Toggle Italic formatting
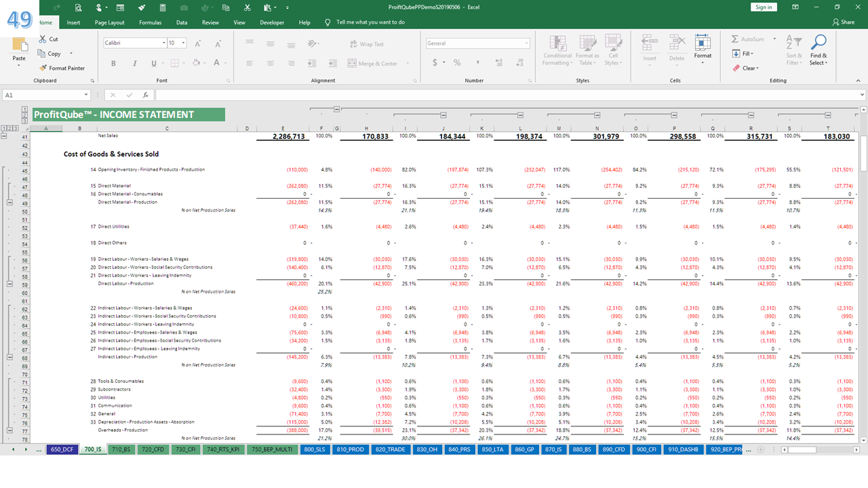The height and width of the screenshot is (488, 868). click(x=134, y=63)
